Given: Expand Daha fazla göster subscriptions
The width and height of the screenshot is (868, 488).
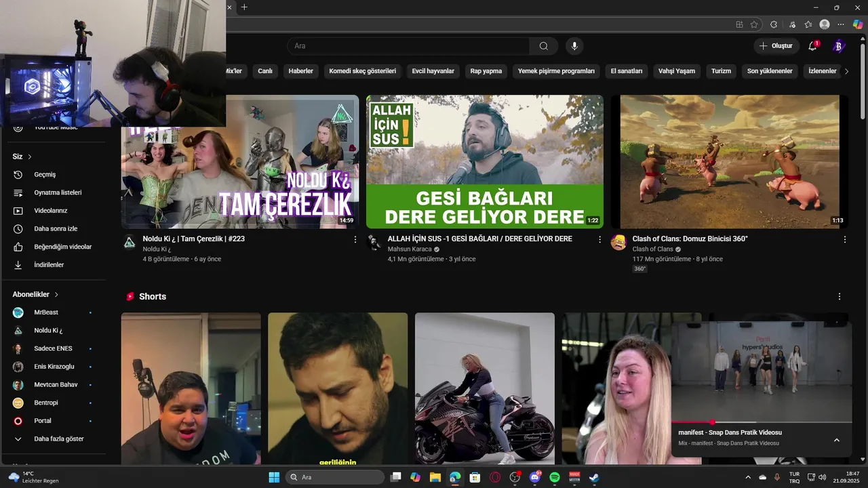Looking at the screenshot, I should 54,439.
